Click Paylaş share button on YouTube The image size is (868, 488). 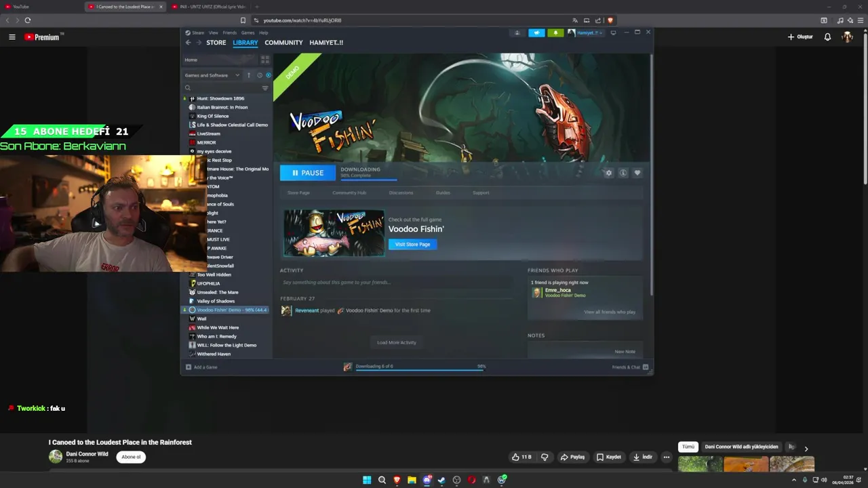point(572,457)
